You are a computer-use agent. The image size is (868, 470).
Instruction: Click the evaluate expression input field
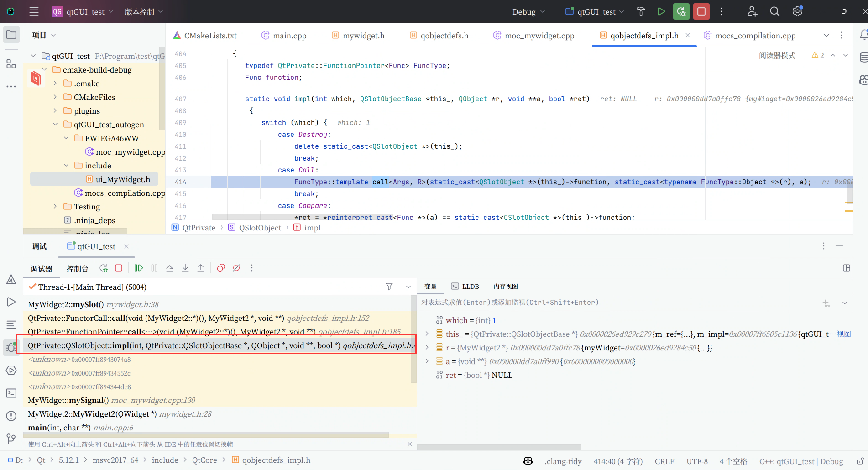tap(618, 303)
